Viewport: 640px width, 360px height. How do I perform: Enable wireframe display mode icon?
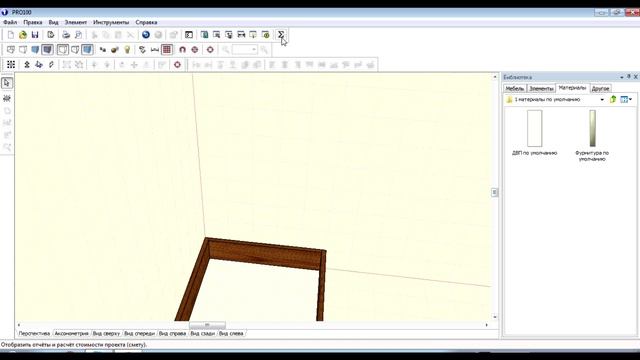(11, 50)
